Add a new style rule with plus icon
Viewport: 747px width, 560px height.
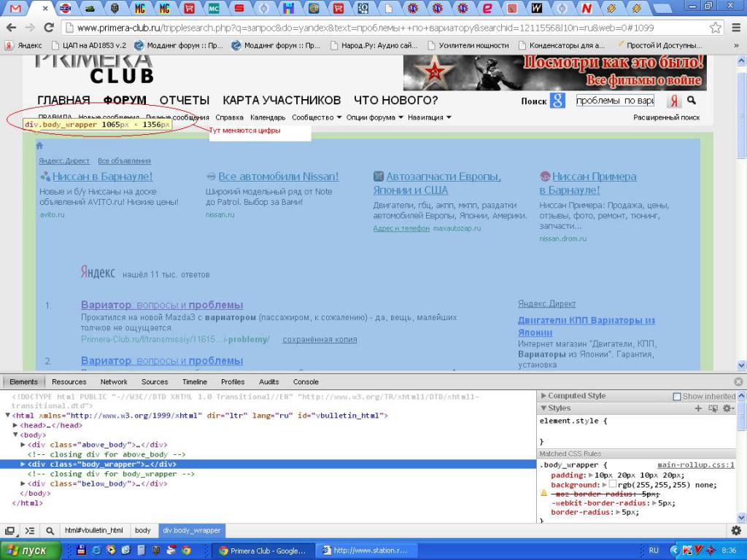[x=698, y=408]
